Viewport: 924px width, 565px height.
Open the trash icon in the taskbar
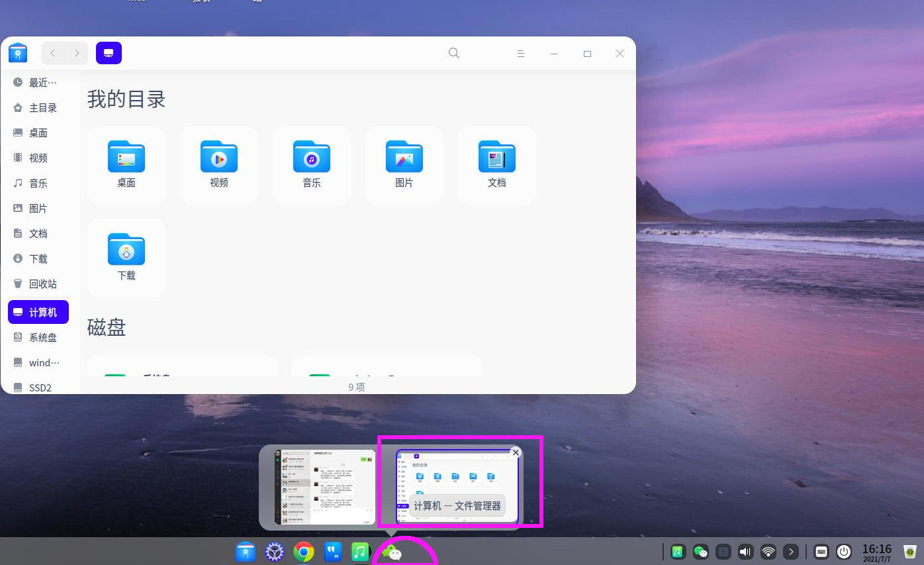[x=910, y=551]
